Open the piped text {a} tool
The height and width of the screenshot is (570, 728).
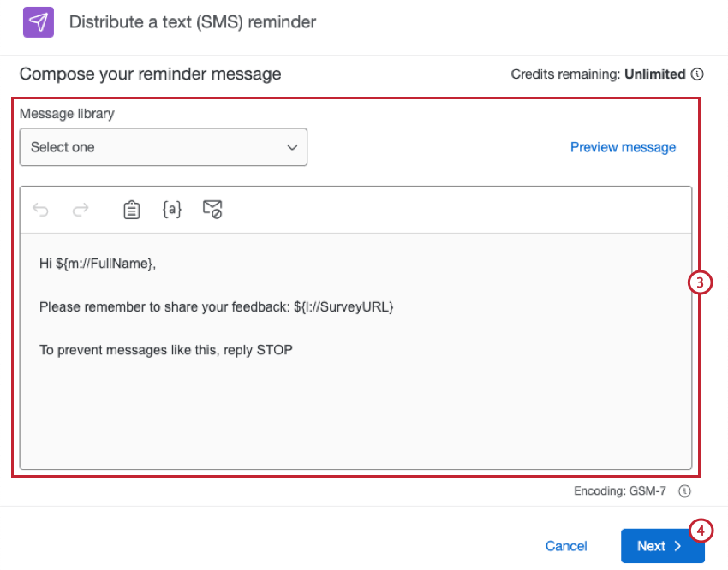click(x=171, y=209)
